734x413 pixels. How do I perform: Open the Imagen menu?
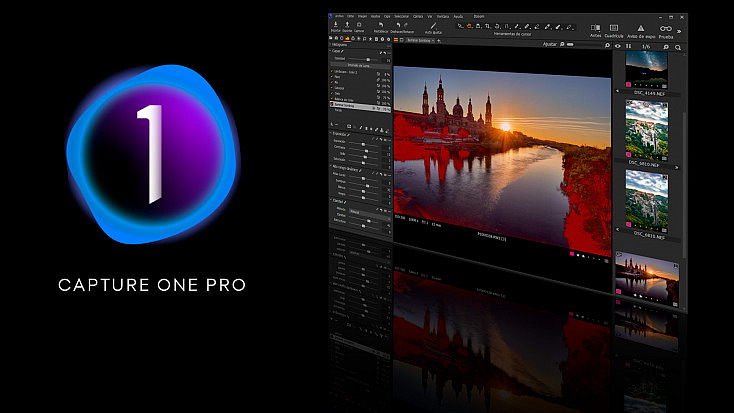click(362, 16)
